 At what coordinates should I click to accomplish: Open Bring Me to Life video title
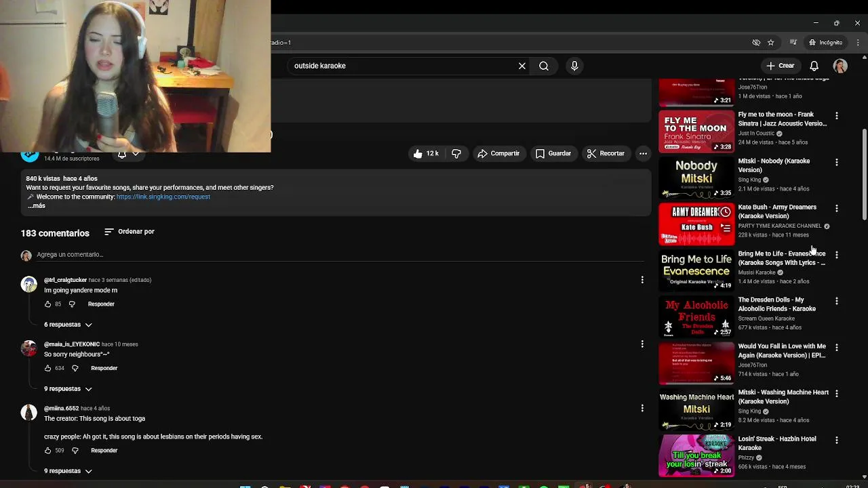pyautogui.click(x=782, y=258)
